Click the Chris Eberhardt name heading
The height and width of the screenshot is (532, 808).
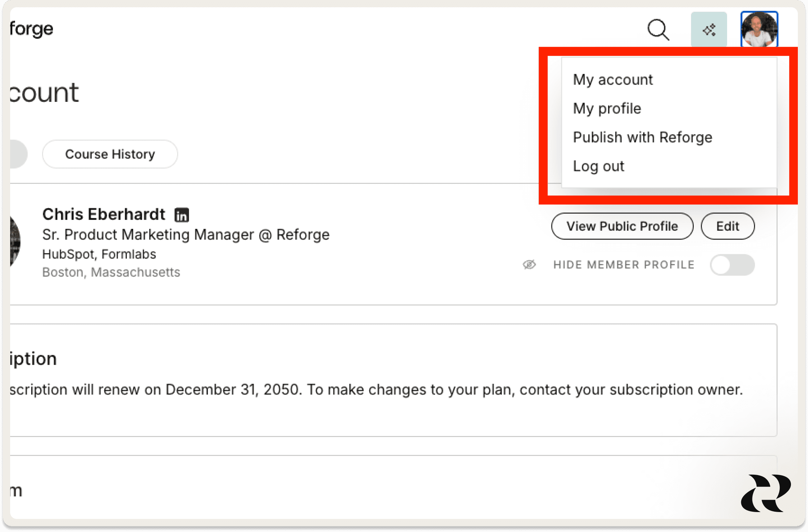(x=104, y=214)
